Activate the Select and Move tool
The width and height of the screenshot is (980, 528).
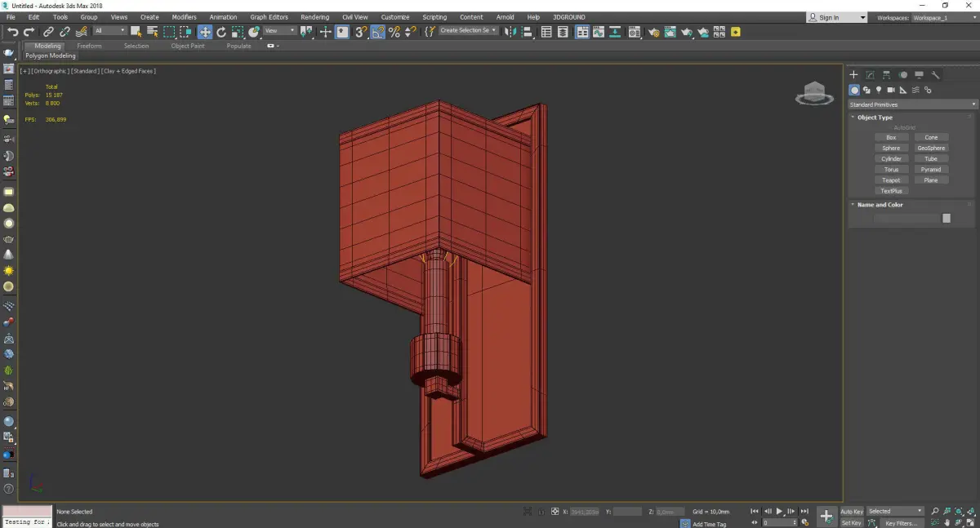(205, 32)
